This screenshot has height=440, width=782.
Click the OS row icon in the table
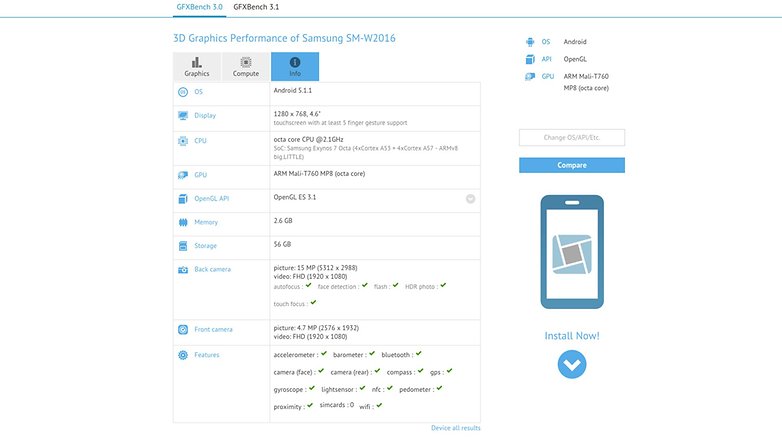(x=183, y=92)
